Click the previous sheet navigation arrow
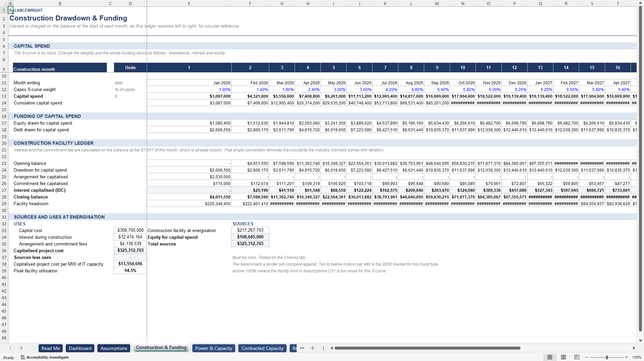The height and width of the screenshot is (361, 644). pyautogui.click(x=10, y=348)
